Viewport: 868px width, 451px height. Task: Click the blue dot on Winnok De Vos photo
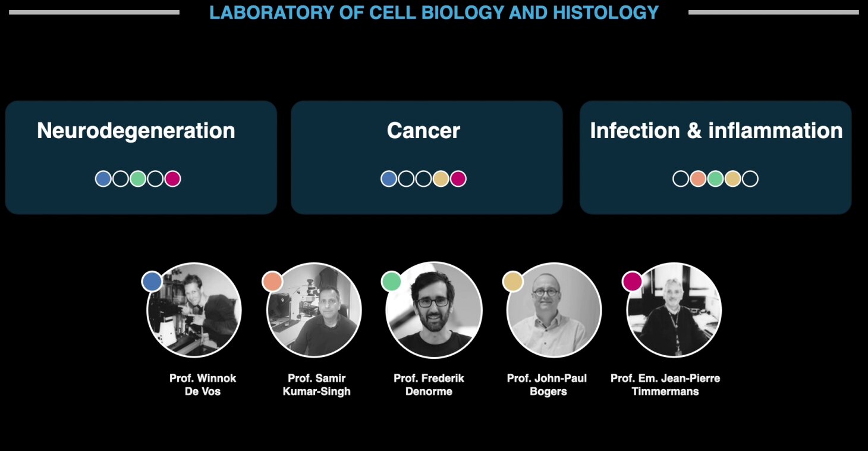click(152, 281)
